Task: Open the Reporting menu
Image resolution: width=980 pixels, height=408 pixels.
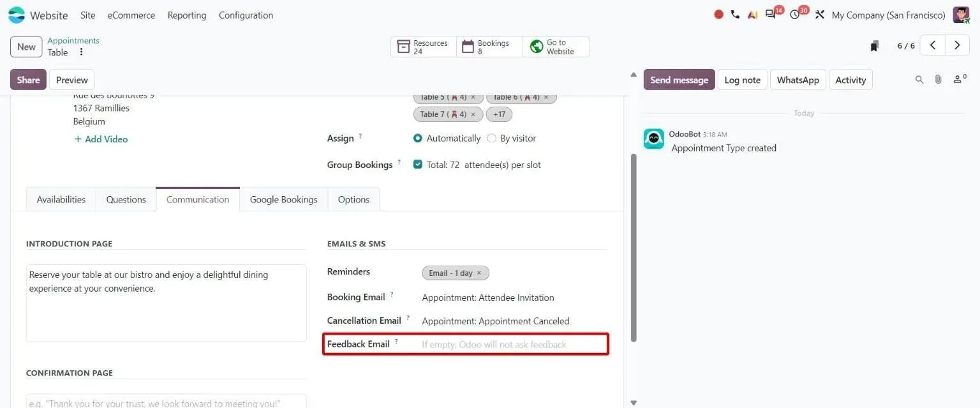Action: tap(187, 15)
